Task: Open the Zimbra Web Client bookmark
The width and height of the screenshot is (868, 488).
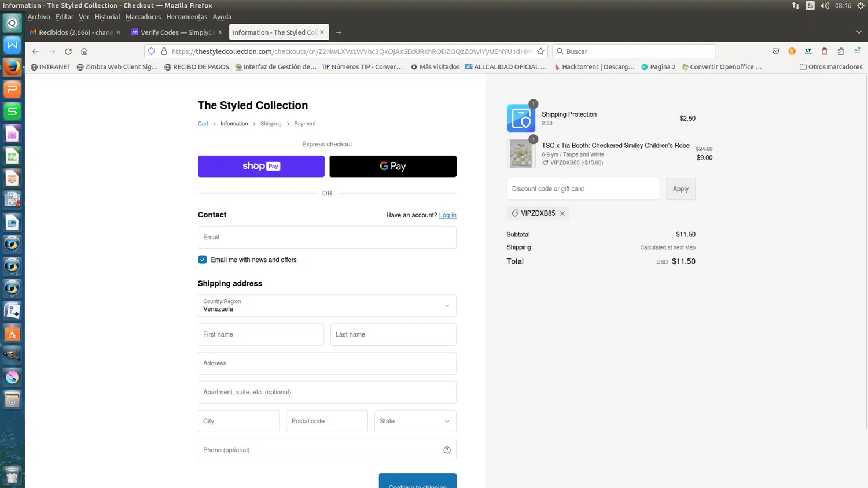Action: pos(117,67)
